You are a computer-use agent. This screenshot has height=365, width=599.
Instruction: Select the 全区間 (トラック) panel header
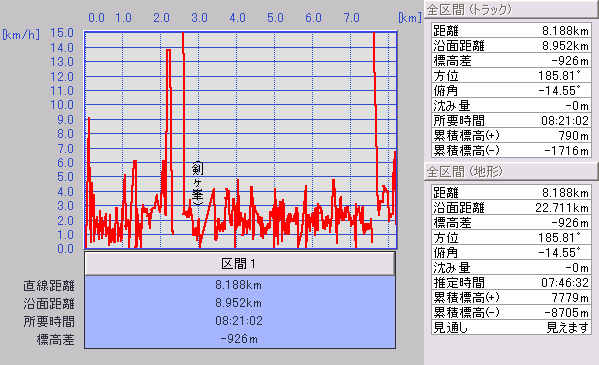511,9
